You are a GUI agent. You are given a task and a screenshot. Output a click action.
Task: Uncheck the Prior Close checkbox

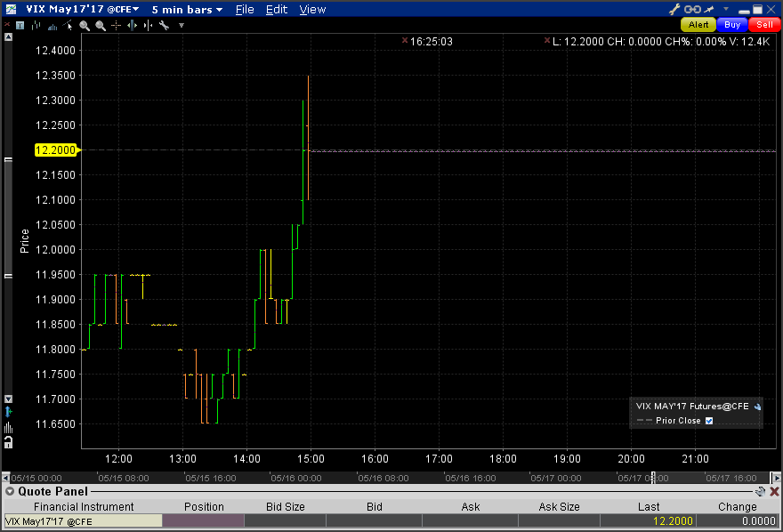coord(709,421)
